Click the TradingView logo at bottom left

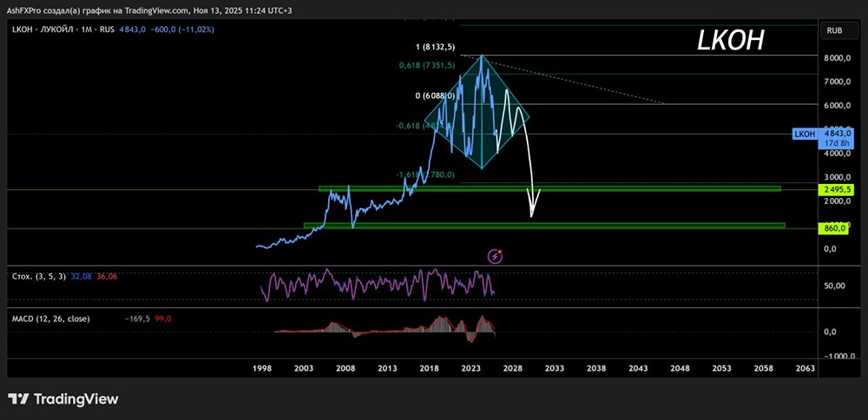[63, 399]
